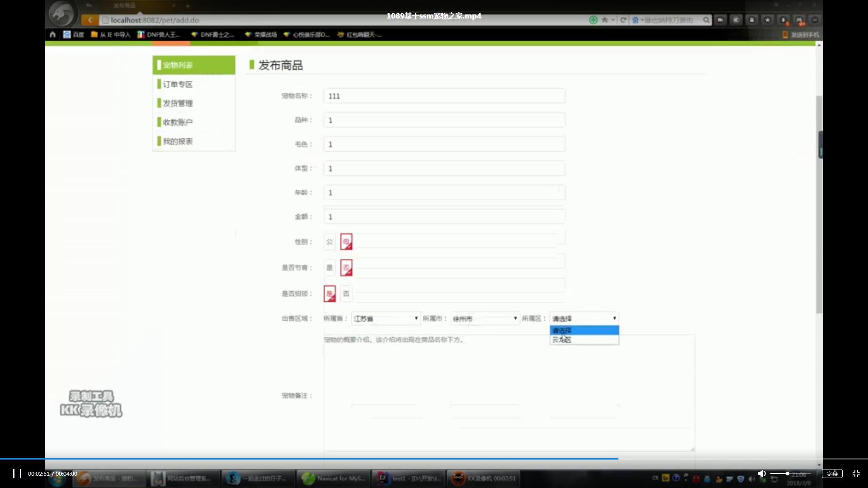Click the browser home icon
This screenshot has width=868, height=488.
click(x=52, y=34)
